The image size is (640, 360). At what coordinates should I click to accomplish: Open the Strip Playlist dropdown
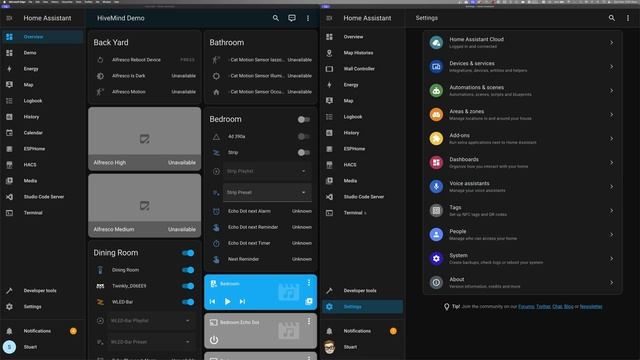[x=267, y=171]
